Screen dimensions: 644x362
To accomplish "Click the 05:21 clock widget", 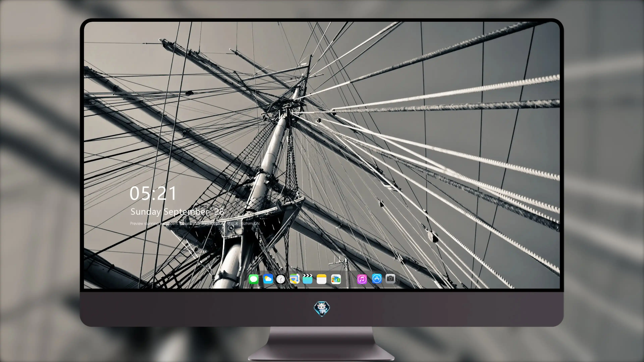I will click(153, 193).
